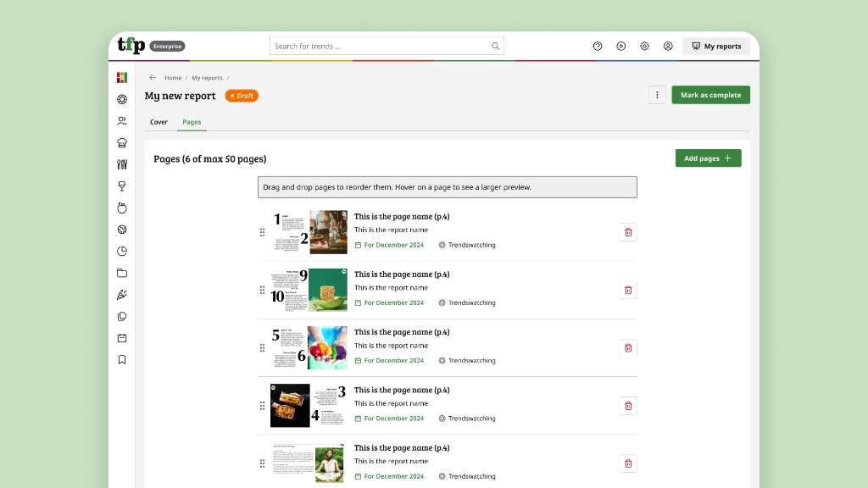This screenshot has height=488, width=868.
Task: Go back using the left arrow
Action: [153, 77]
